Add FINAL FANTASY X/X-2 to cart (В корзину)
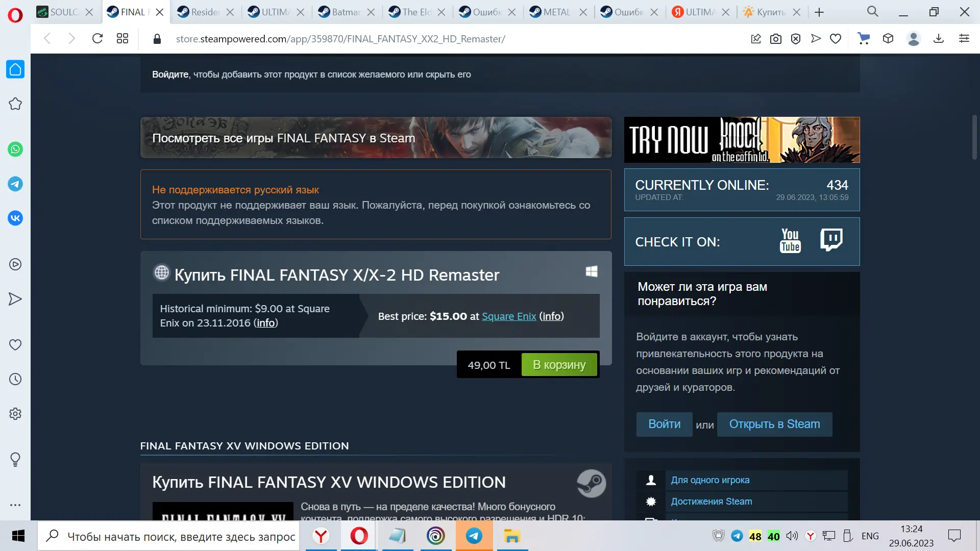 (559, 365)
